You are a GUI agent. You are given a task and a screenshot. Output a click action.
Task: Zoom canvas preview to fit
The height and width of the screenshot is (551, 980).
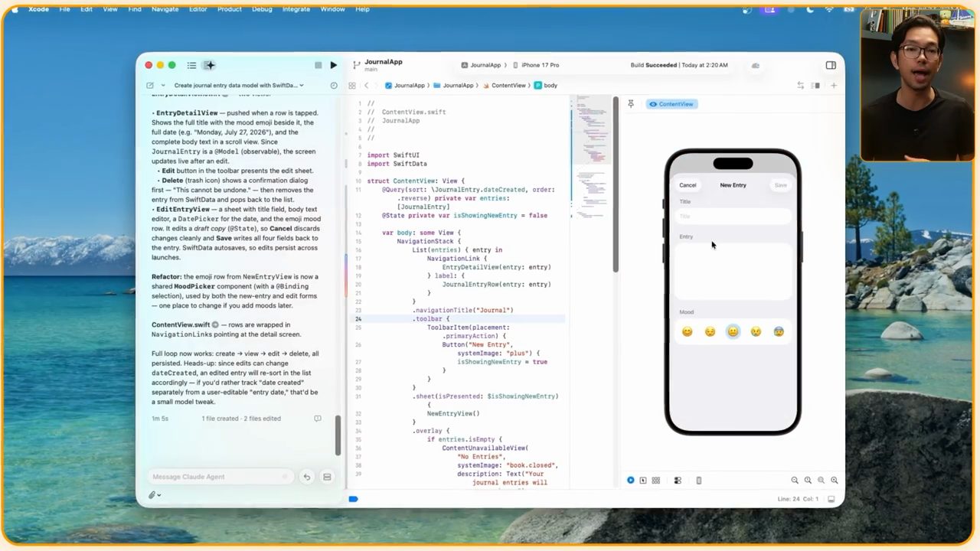pyautogui.click(x=821, y=481)
